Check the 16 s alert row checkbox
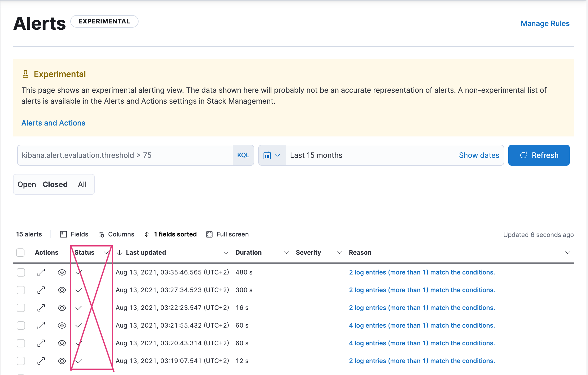Viewport: 588px width, 375px height. [x=21, y=308]
